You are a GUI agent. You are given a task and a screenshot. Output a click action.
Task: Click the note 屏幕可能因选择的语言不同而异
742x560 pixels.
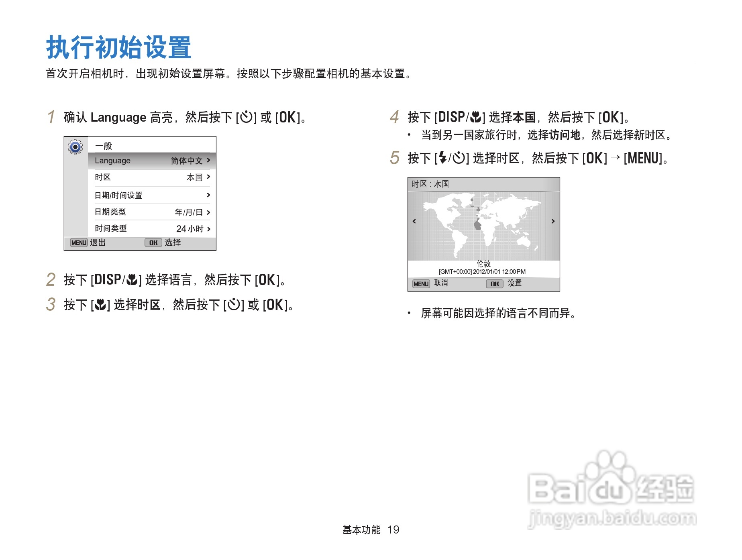498,313
